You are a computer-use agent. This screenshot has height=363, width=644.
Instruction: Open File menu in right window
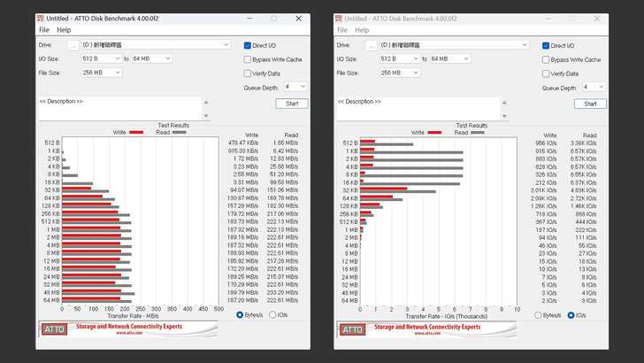[x=342, y=30]
